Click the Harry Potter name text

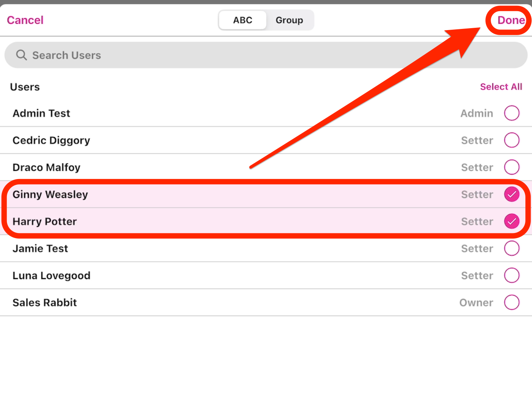[45, 221]
